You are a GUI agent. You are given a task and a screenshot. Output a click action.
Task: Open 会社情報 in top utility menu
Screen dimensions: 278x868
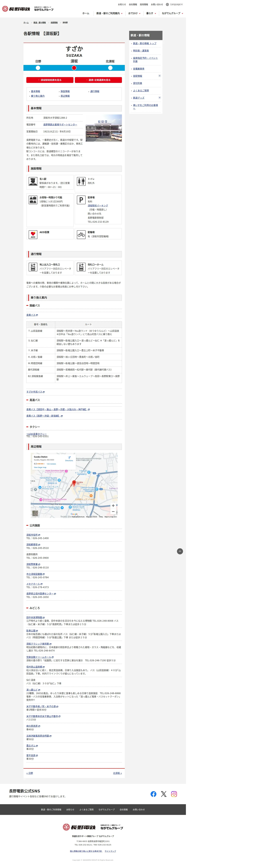click(x=133, y=4)
